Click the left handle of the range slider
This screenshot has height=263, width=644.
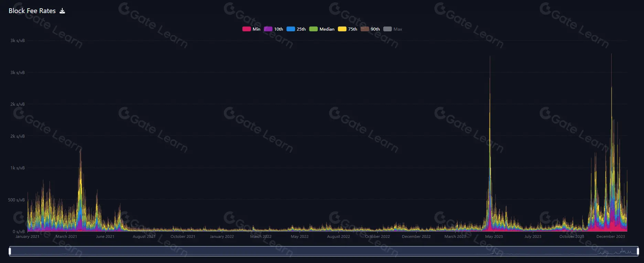pos(10,251)
